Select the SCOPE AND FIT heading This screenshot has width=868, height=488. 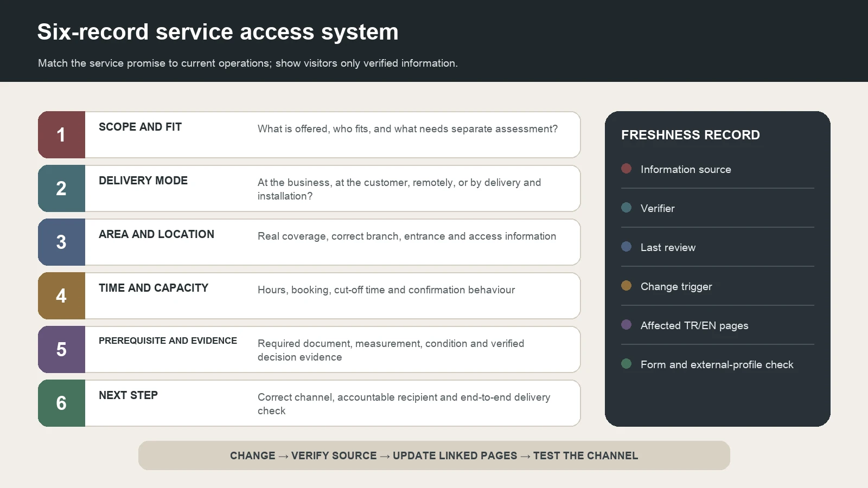point(140,127)
